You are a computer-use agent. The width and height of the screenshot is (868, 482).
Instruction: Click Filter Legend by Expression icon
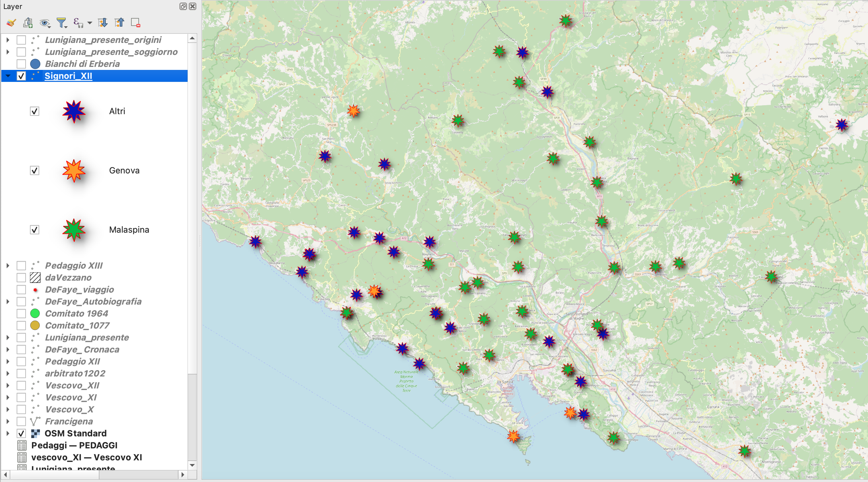point(78,23)
